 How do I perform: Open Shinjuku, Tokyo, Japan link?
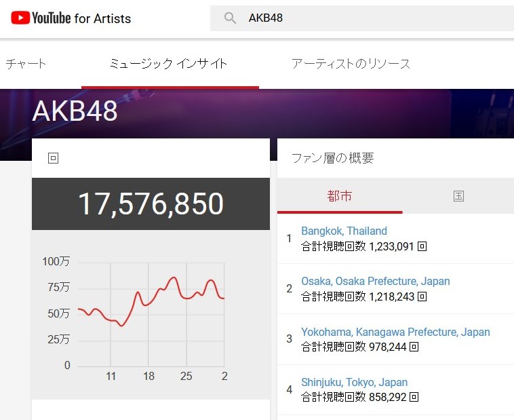(354, 382)
